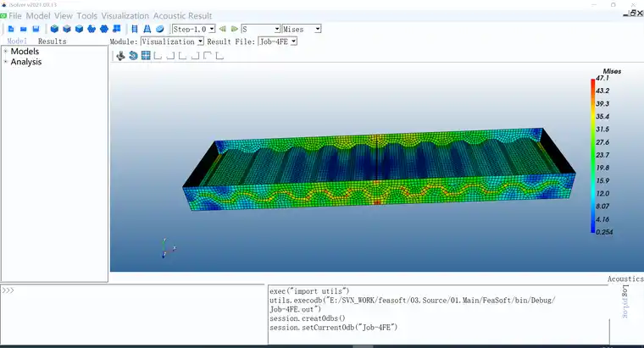This screenshot has width=644, height=348.
Task: Click the 47.1 maximum legend value
Action: (x=602, y=78)
